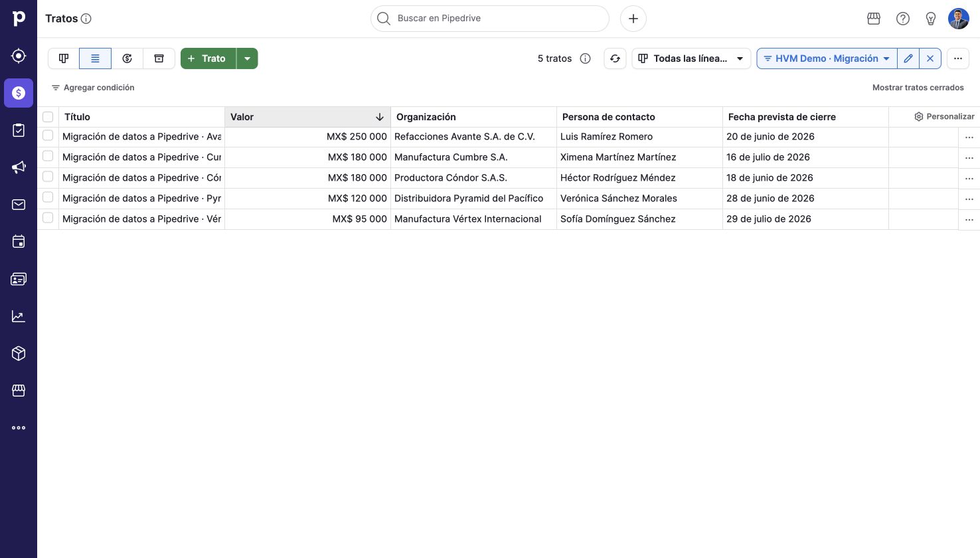Click date 28 de junio de 2026
980x558 pixels.
(770, 199)
